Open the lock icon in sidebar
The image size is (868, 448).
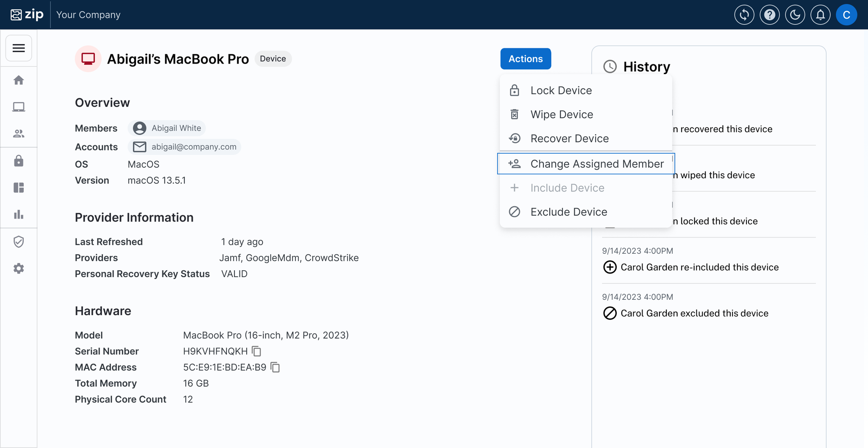coord(19,161)
